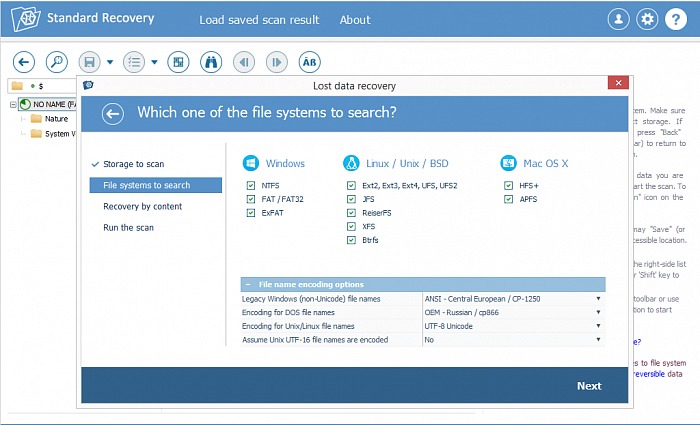Screen dimensions: 700x425
Task: Click the OEM - Russian / cp866 value
Action: pyautogui.click(x=462, y=312)
